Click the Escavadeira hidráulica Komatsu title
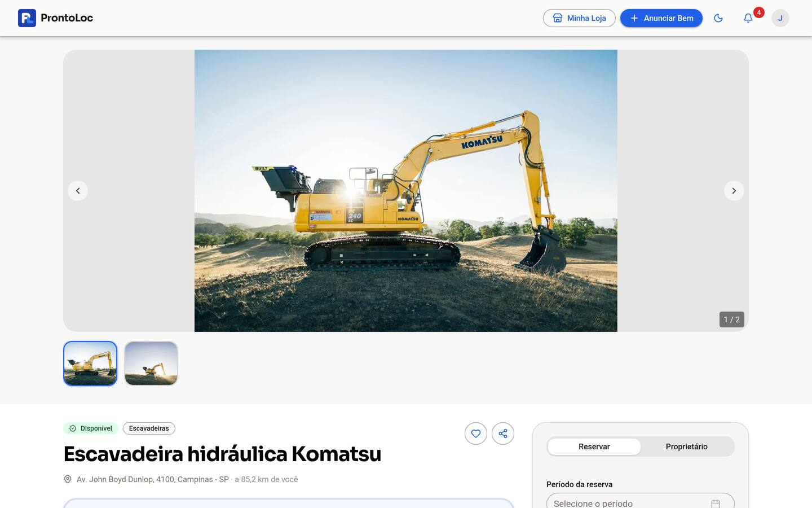This screenshot has height=508, width=812. pos(223,454)
